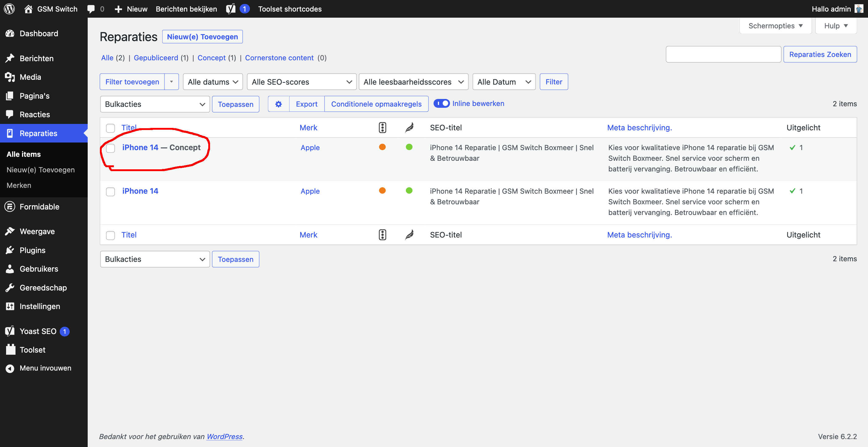This screenshot has width=868, height=447.
Task: Open the Concept filter link
Action: click(211, 58)
